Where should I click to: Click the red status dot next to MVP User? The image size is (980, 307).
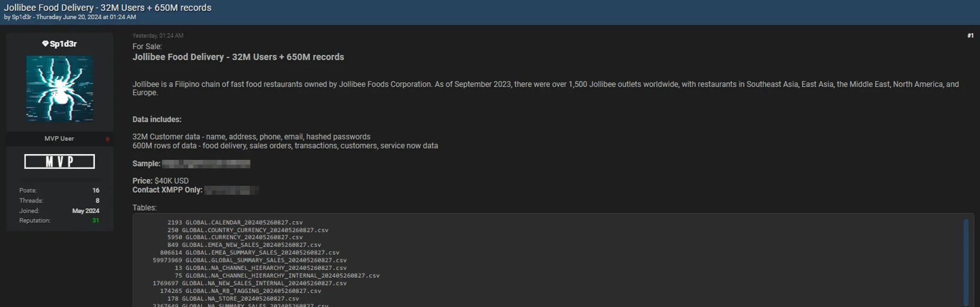click(107, 139)
